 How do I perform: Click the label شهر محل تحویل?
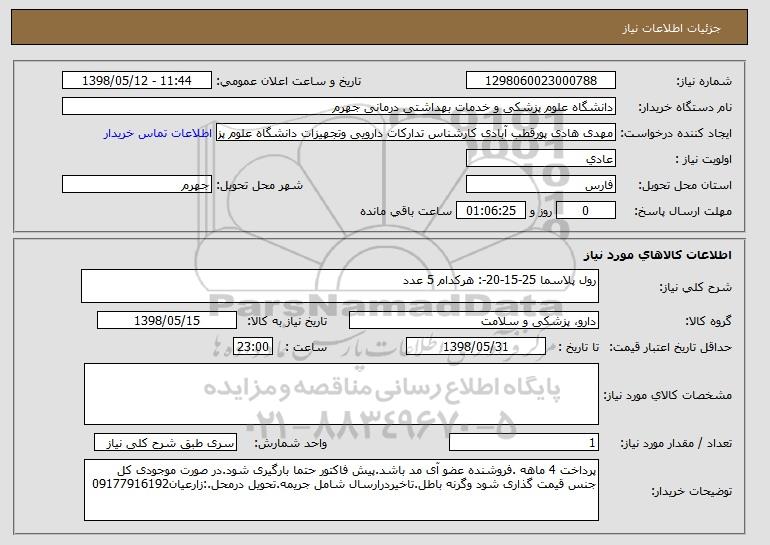tap(260, 185)
